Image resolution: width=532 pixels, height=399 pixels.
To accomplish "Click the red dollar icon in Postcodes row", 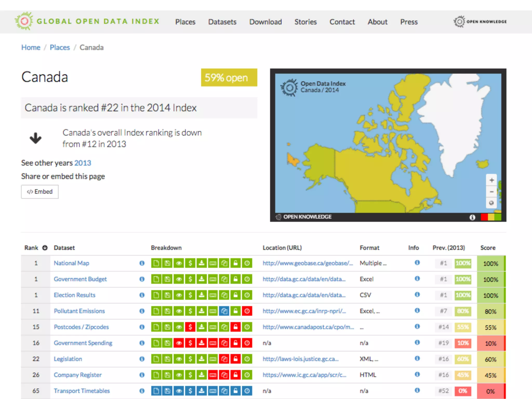I will pyautogui.click(x=190, y=327).
